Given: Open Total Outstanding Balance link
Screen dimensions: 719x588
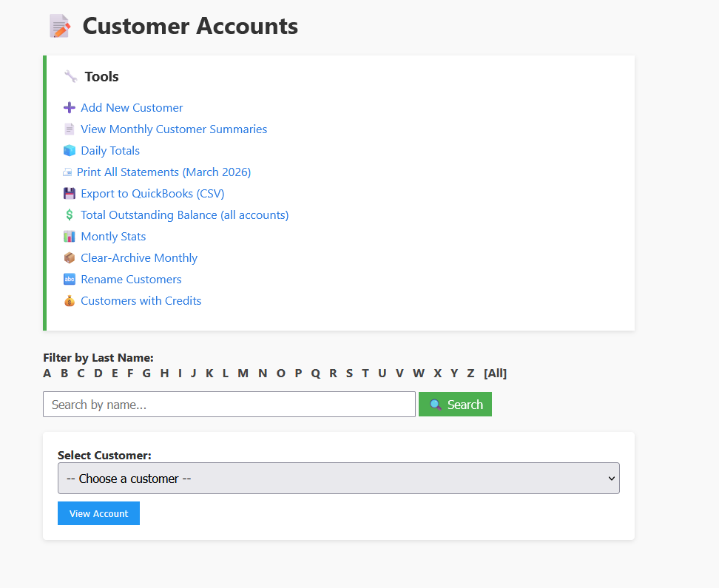Looking at the screenshot, I should tap(184, 215).
